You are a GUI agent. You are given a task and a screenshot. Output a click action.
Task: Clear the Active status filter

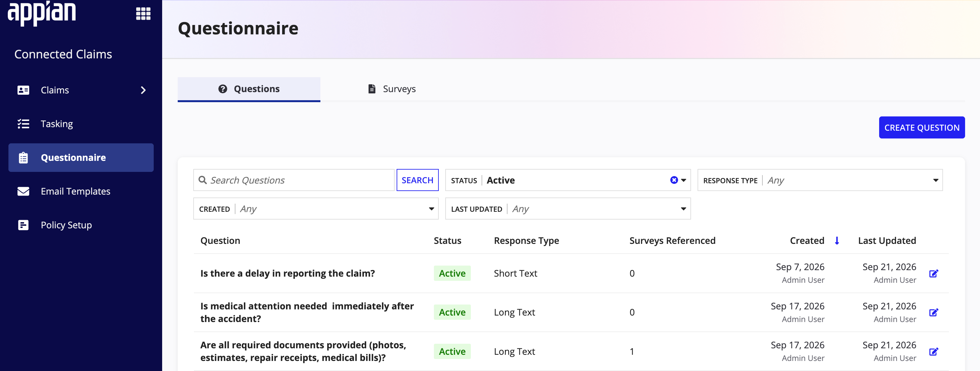[674, 180]
